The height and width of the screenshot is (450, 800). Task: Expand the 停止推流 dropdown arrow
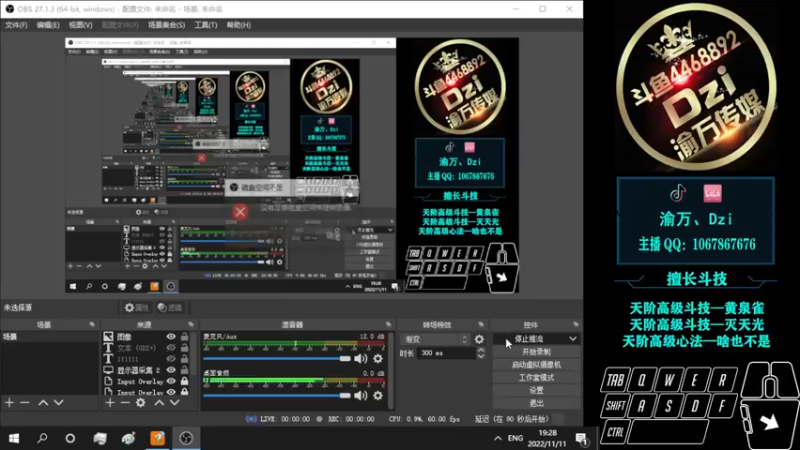[x=573, y=339]
